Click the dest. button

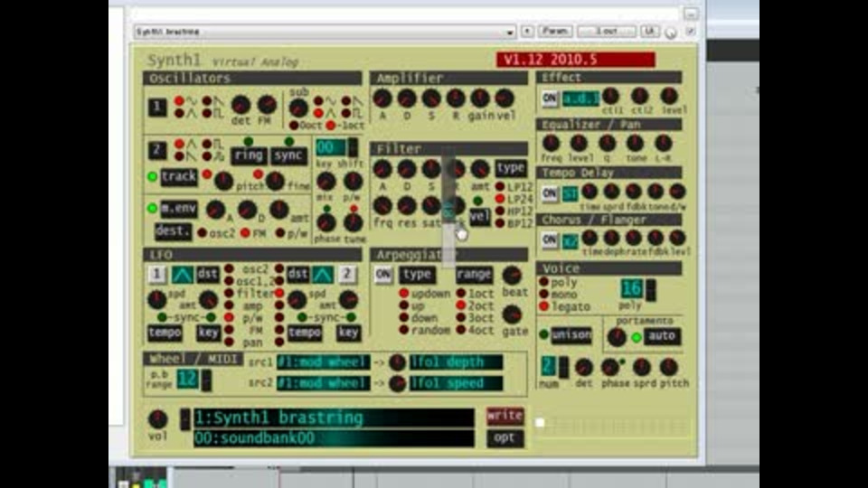(x=173, y=230)
